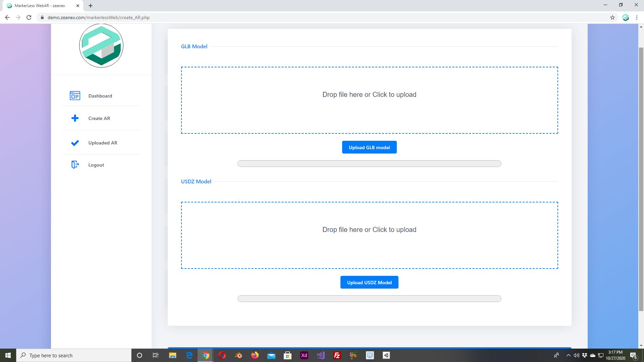Click the browser address bar URL
The image size is (644, 362).
pos(99,17)
